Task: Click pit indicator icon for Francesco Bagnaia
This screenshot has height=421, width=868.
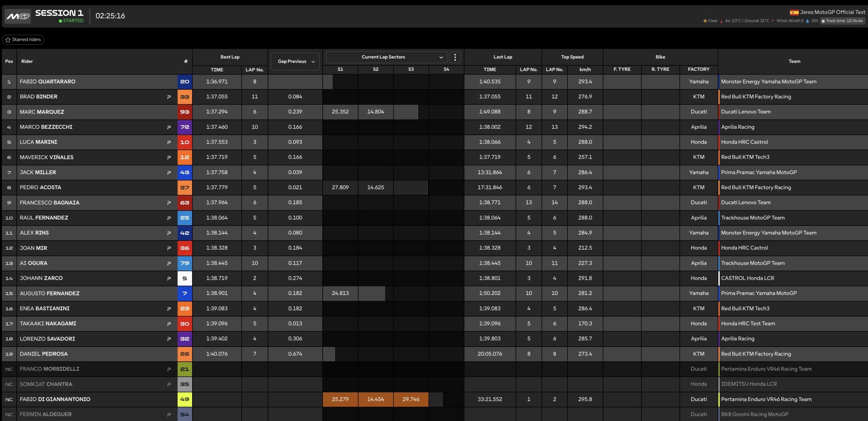Action: pos(169,203)
